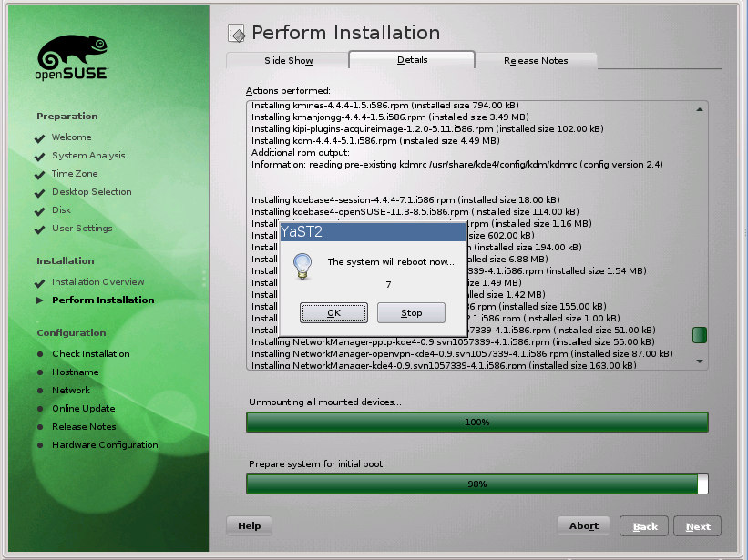748x560 pixels.
Task: Click the "System Analysis" step label
Action: pos(88,156)
